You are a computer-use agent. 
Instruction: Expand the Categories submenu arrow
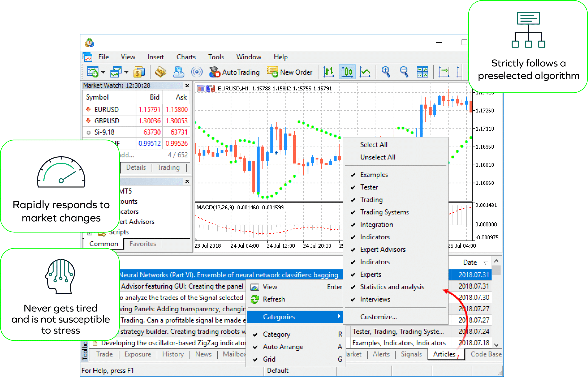[x=339, y=316]
